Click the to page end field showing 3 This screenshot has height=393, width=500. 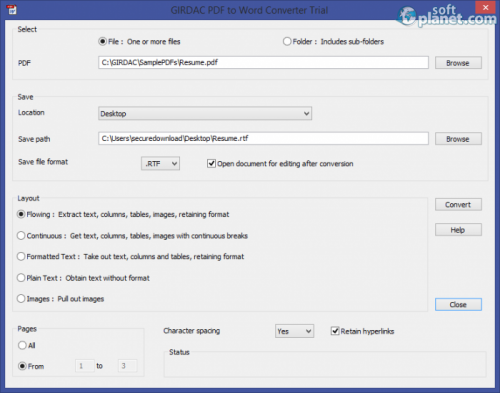(127, 366)
